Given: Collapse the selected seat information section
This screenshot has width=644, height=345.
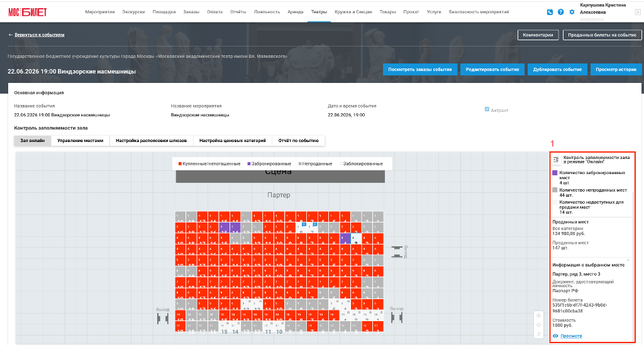Looking at the screenshot, I should (x=628, y=260).
